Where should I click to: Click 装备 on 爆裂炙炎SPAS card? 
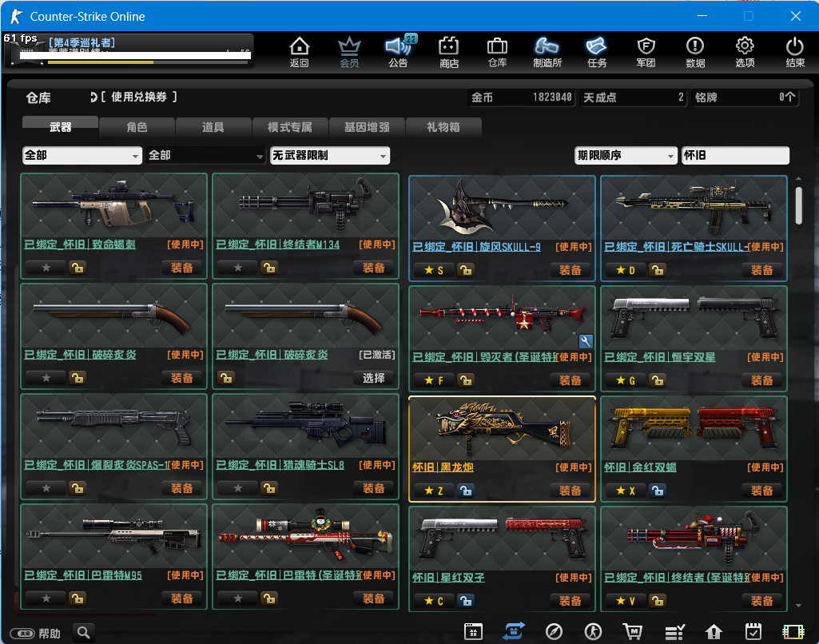181,488
